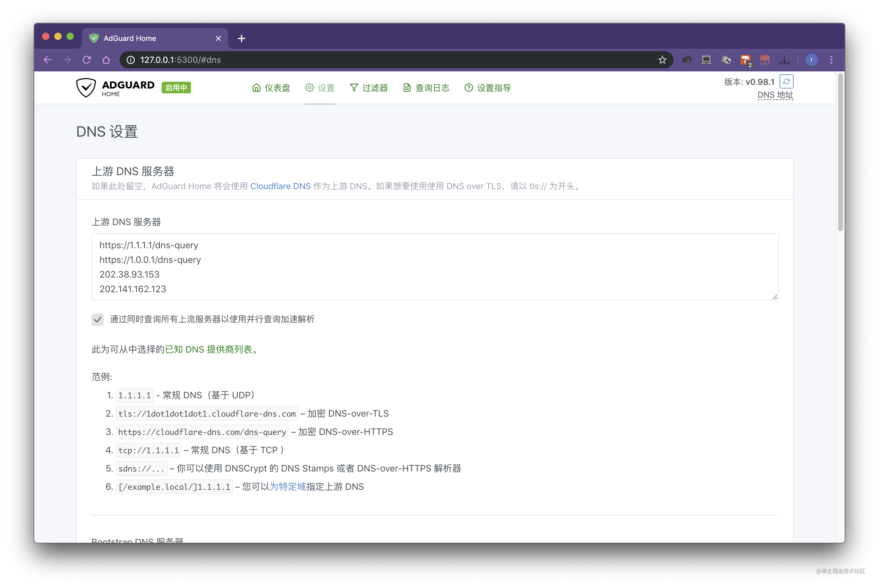Open the user profile avatar
879x588 pixels.
(x=812, y=60)
